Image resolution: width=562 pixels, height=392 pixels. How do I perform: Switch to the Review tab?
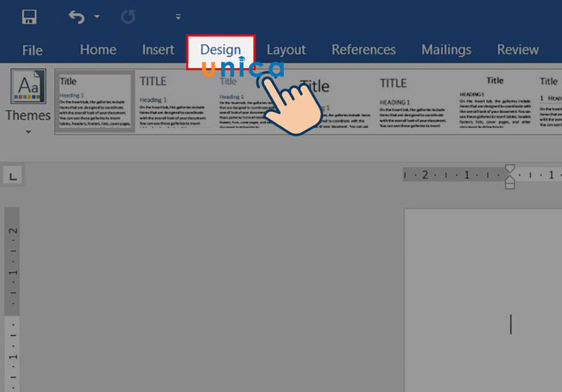(x=518, y=50)
